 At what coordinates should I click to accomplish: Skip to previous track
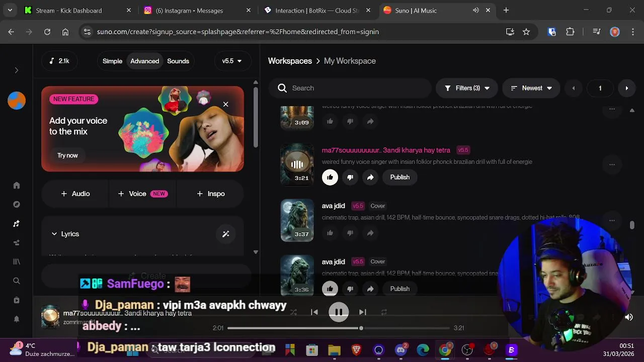pyautogui.click(x=314, y=312)
